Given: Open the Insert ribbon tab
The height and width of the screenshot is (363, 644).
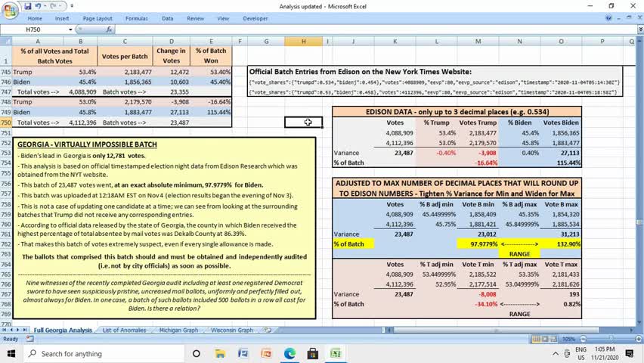Looking at the screenshot, I should tap(62, 18).
